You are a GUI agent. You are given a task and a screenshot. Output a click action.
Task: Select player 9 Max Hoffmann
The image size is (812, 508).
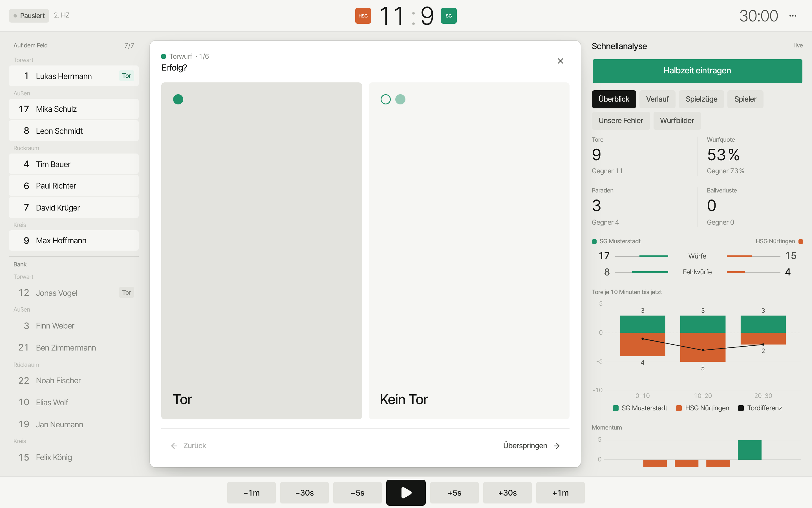pos(74,240)
